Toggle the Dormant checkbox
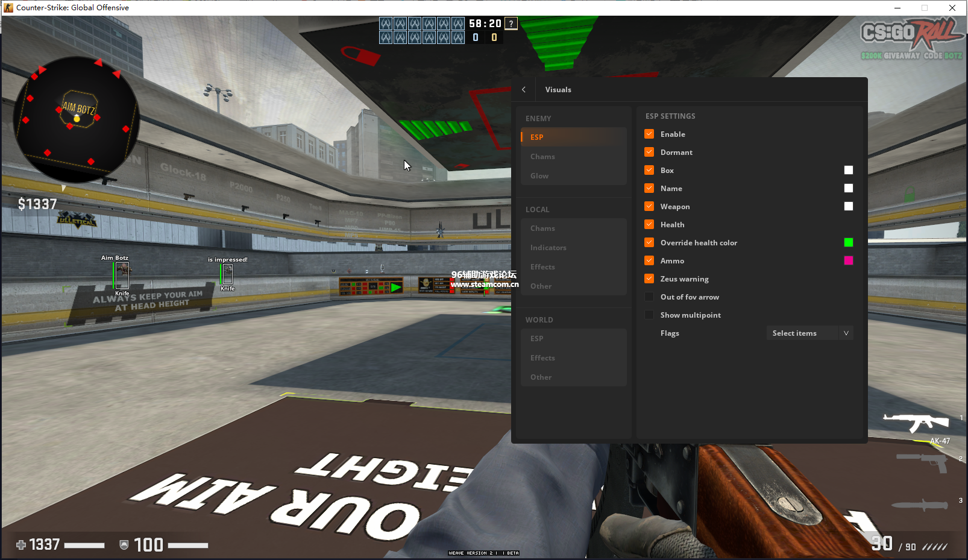 649,152
